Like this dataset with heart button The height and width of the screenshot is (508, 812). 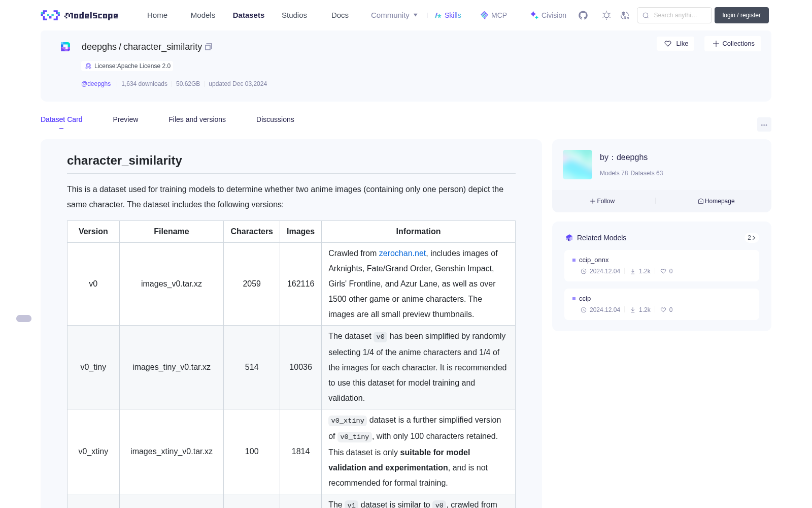coord(675,44)
